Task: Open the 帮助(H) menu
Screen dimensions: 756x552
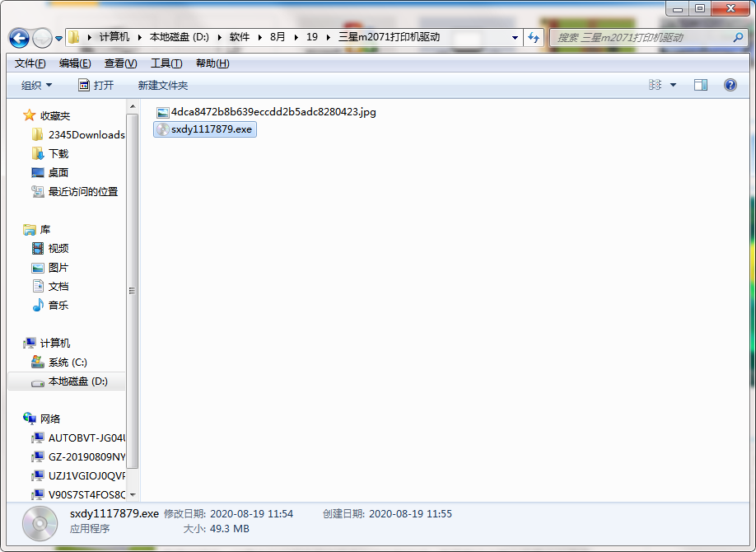Action: point(212,63)
